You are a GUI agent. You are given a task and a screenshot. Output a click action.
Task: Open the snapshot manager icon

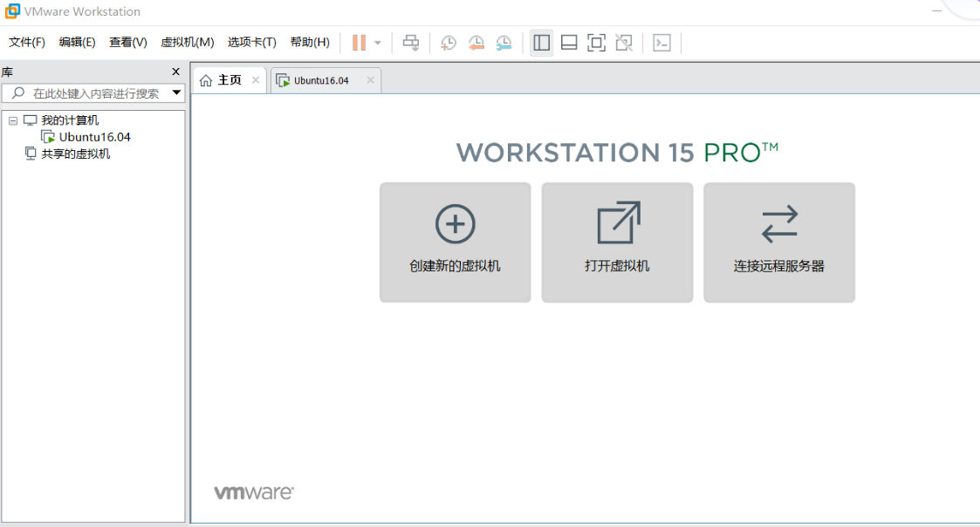point(504,43)
